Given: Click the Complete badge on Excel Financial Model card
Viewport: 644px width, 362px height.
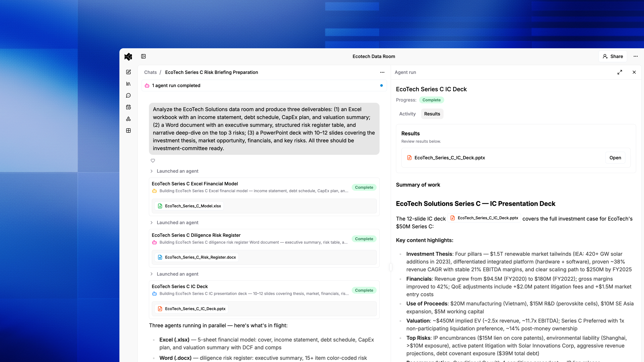Looking at the screenshot, I should tap(364, 187).
